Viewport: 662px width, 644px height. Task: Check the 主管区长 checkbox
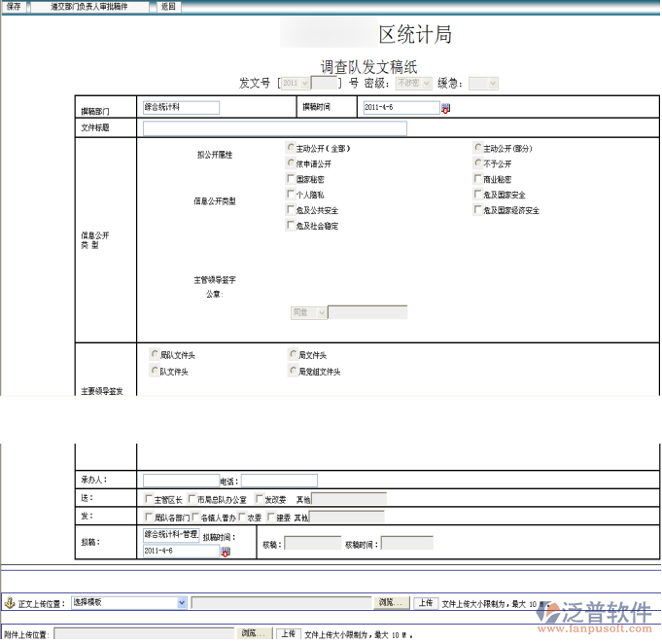[149, 499]
